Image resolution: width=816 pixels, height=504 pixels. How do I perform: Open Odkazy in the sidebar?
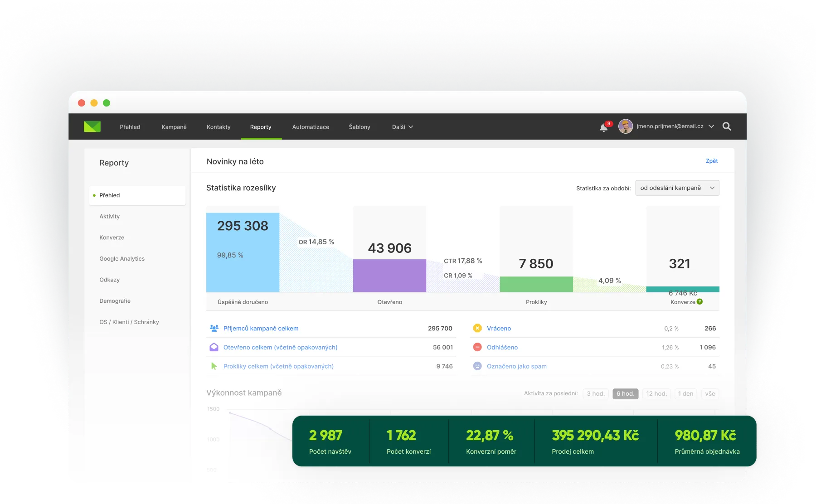(110, 280)
